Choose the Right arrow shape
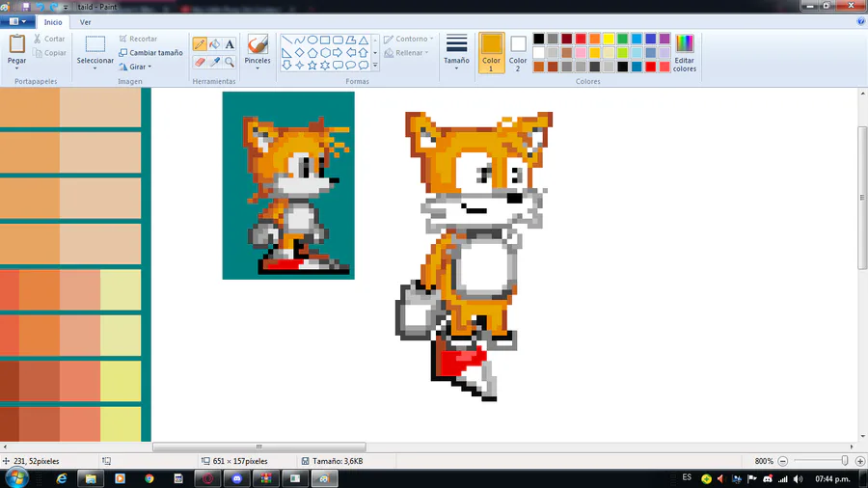The image size is (868, 488). (x=338, y=53)
